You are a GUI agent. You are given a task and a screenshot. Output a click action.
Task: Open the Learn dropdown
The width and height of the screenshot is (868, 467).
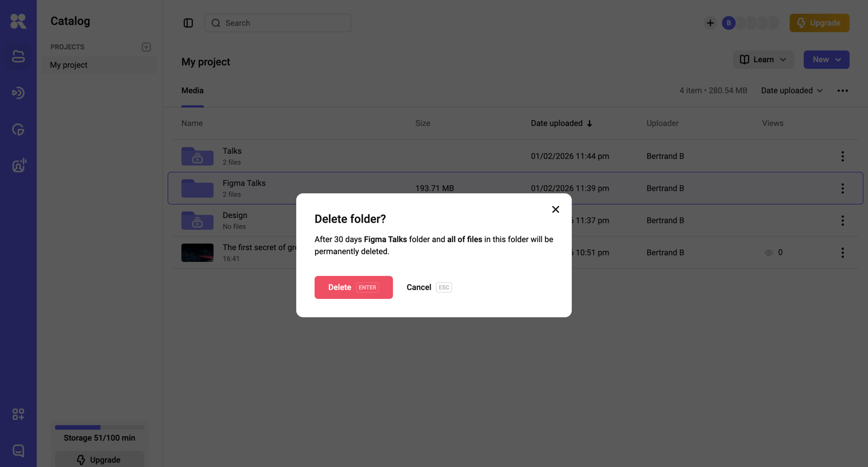coord(764,60)
